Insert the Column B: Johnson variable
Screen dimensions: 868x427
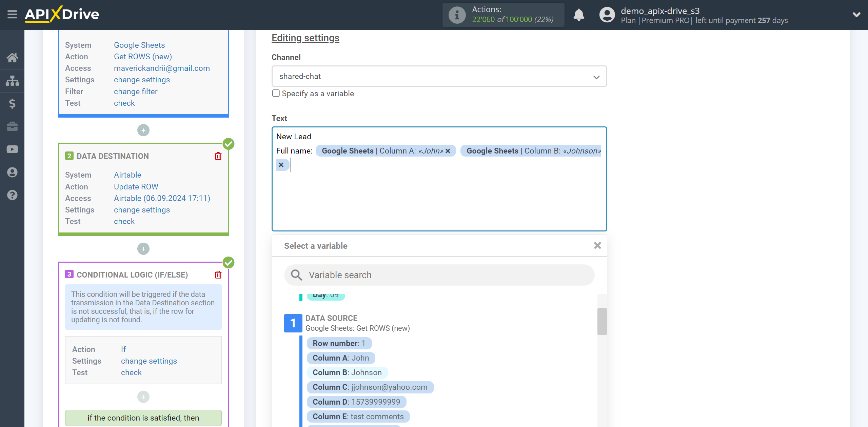click(347, 372)
